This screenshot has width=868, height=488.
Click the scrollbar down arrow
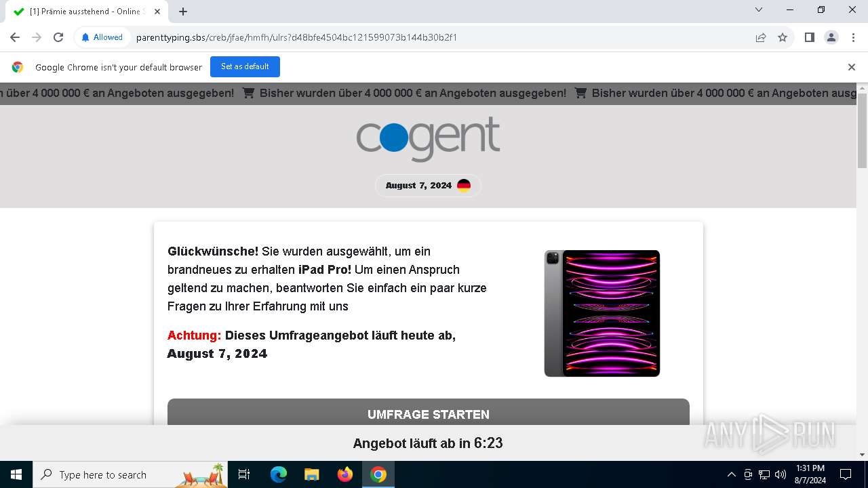(862, 455)
